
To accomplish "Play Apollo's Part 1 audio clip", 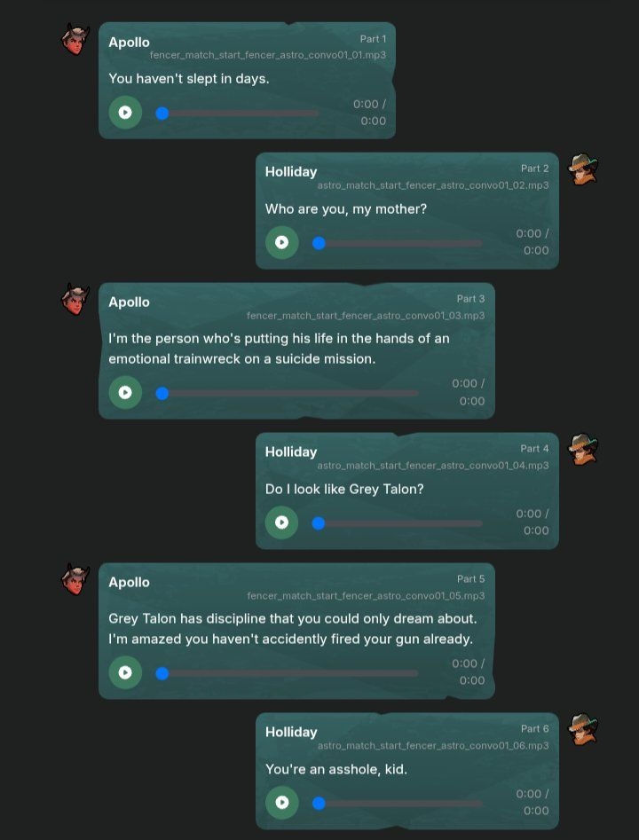I will pyautogui.click(x=125, y=113).
